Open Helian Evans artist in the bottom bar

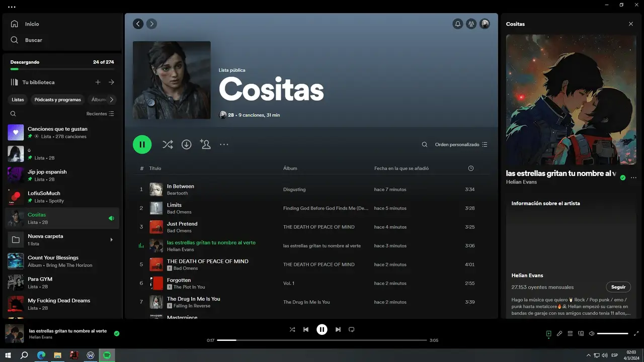[x=41, y=337]
